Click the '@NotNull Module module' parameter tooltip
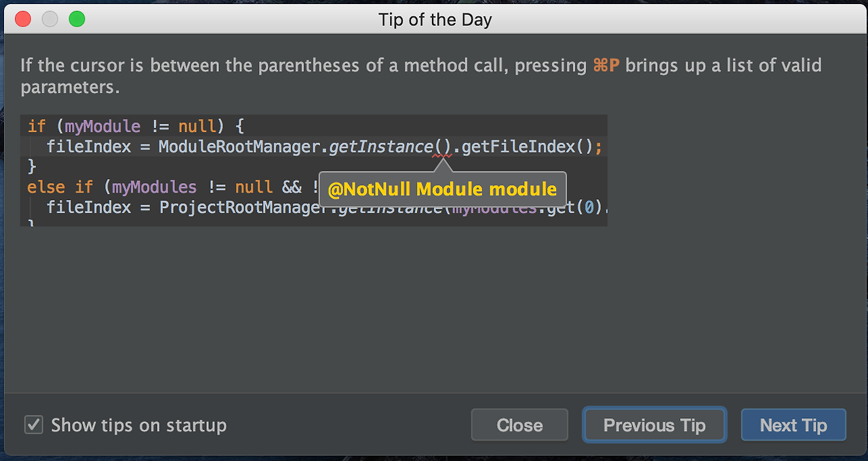This screenshot has height=461, width=868. pyautogui.click(x=442, y=190)
